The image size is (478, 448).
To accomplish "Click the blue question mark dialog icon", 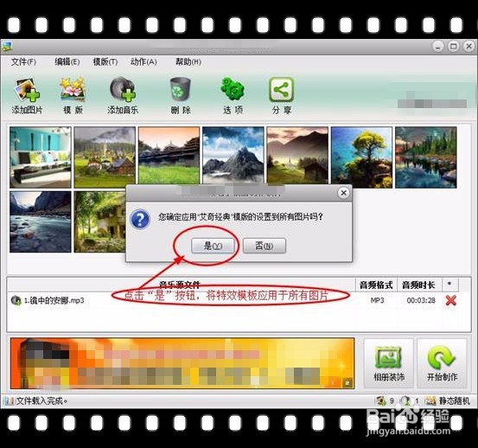I will [x=140, y=219].
